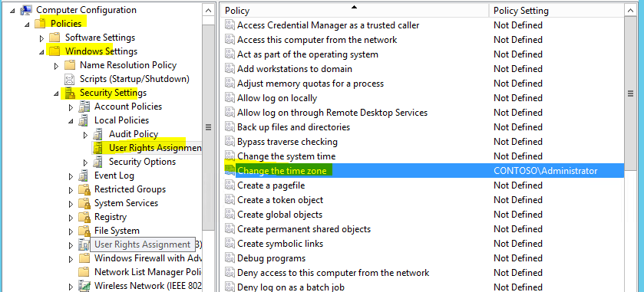The width and height of the screenshot is (644, 292).
Task: Click the System Services locked folder icon
Action: point(84,203)
